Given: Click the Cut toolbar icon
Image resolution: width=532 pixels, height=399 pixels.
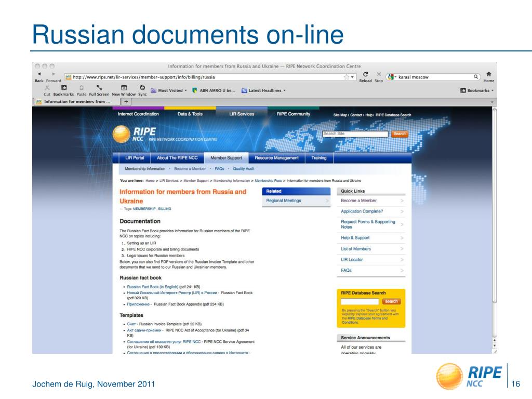Looking at the screenshot, I should 47,87.
